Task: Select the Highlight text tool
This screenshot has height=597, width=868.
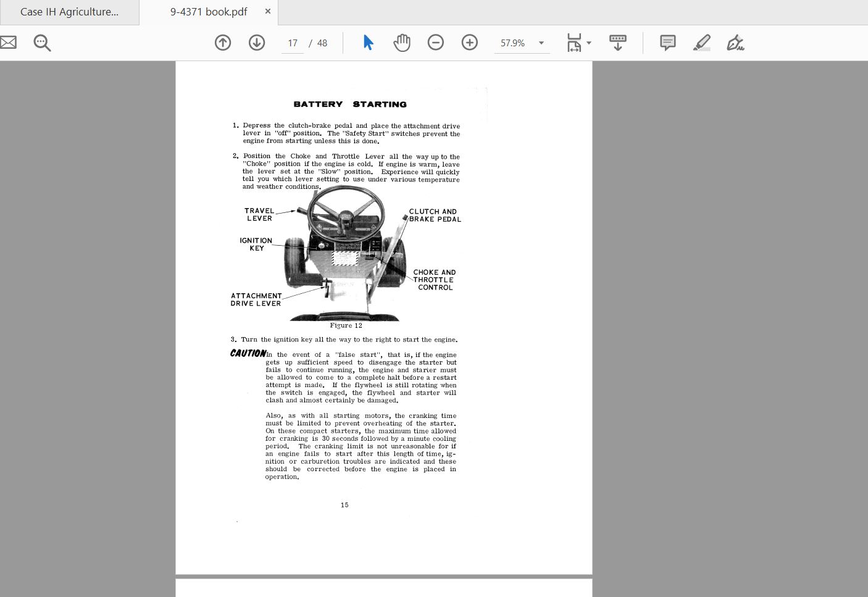Action: click(x=701, y=43)
